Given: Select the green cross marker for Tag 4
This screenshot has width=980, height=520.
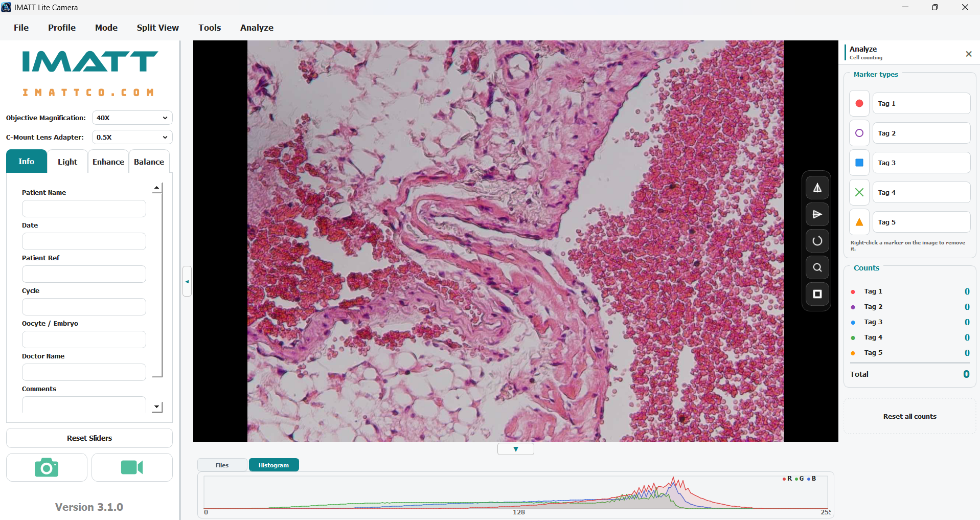Looking at the screenshot, I should click(859, 192).
